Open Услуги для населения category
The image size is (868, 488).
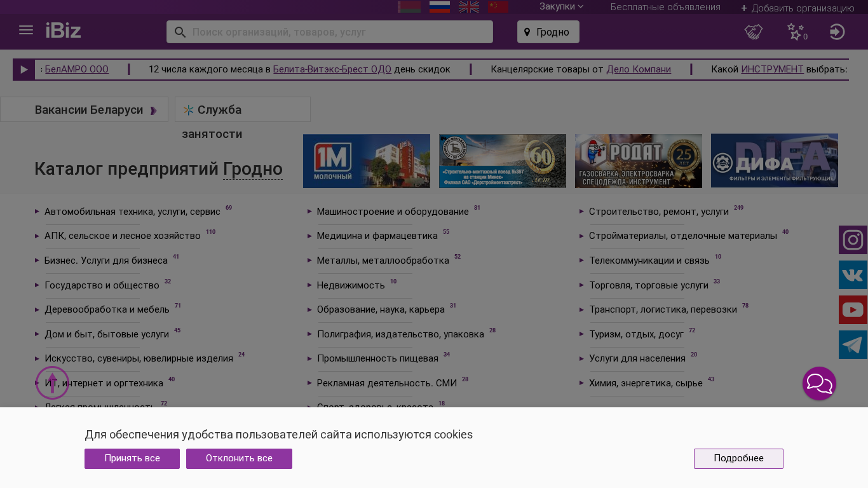tap(637, 358)
